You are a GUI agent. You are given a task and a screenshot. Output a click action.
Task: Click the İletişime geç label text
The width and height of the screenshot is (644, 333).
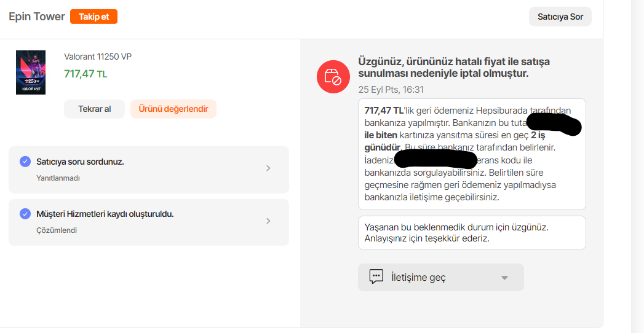[418, 277]
